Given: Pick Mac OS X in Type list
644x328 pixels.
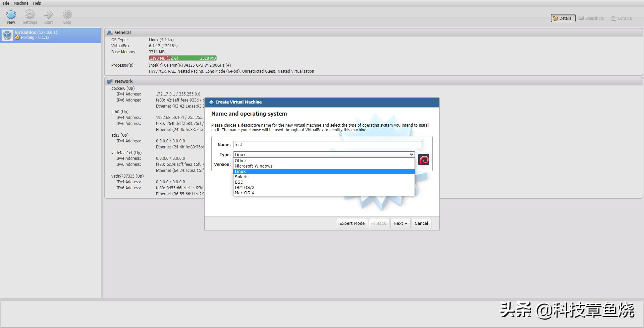Looking at the screenshot, I should [x=245, y=193].
